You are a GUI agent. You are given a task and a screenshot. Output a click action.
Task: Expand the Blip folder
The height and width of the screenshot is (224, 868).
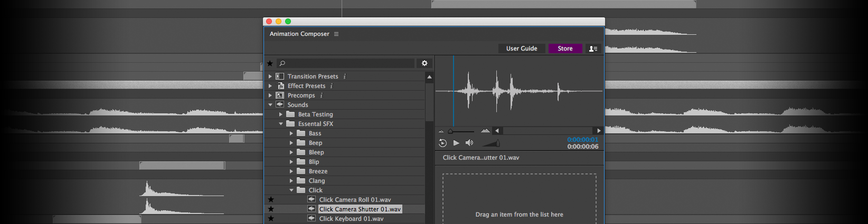point(291,162)
